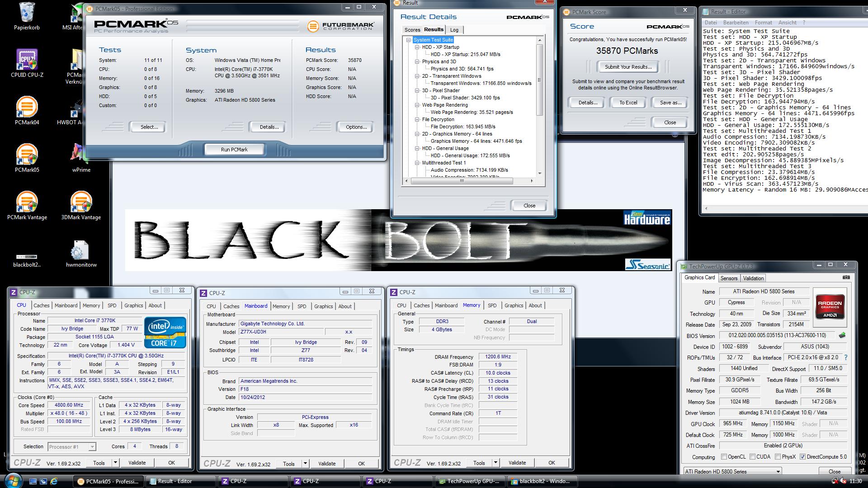Click To Excel button
The image size is (868, 488).
628,103
